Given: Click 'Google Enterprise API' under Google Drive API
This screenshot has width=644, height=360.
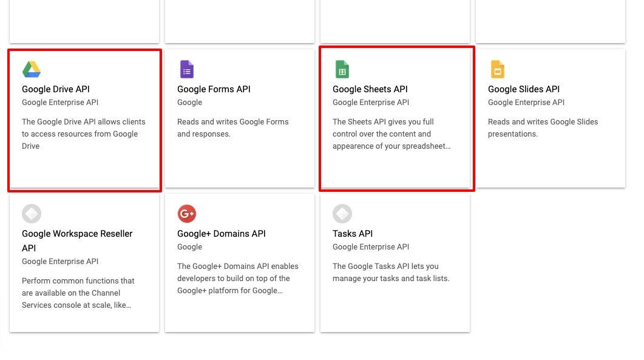Looking at the screenshot, I should click(60, 103).
